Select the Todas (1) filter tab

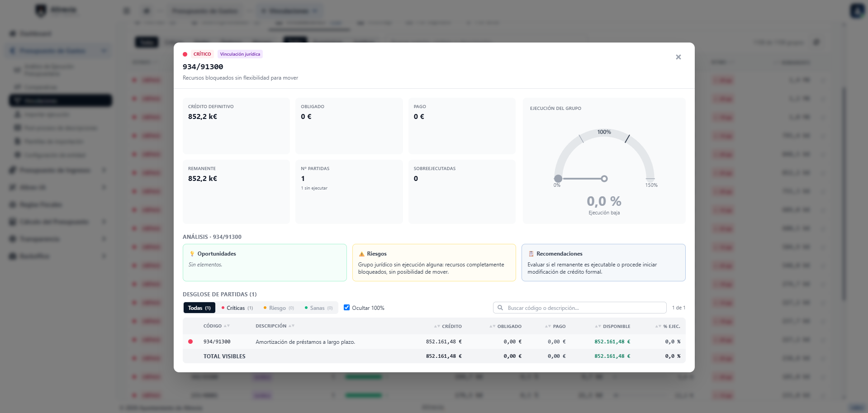coord(199,308)
